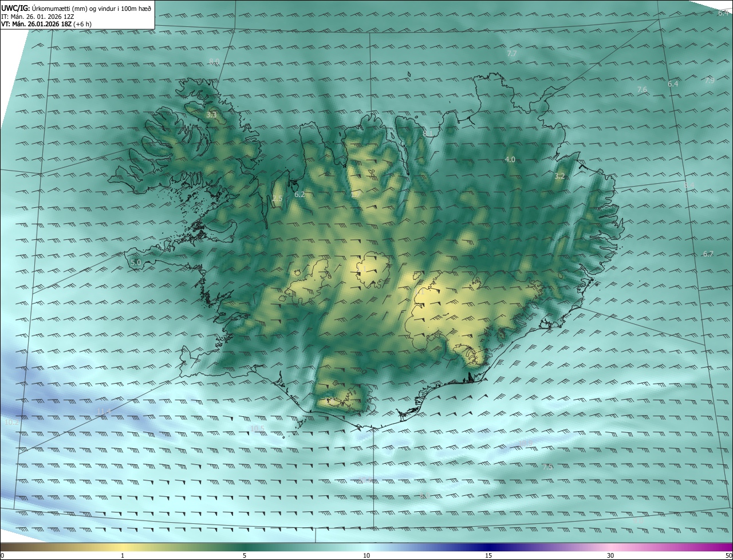Screen dimensions: 733x560
Task: Click the 6.2 value in northwest Iceland
Action: [x=299, y=195]
